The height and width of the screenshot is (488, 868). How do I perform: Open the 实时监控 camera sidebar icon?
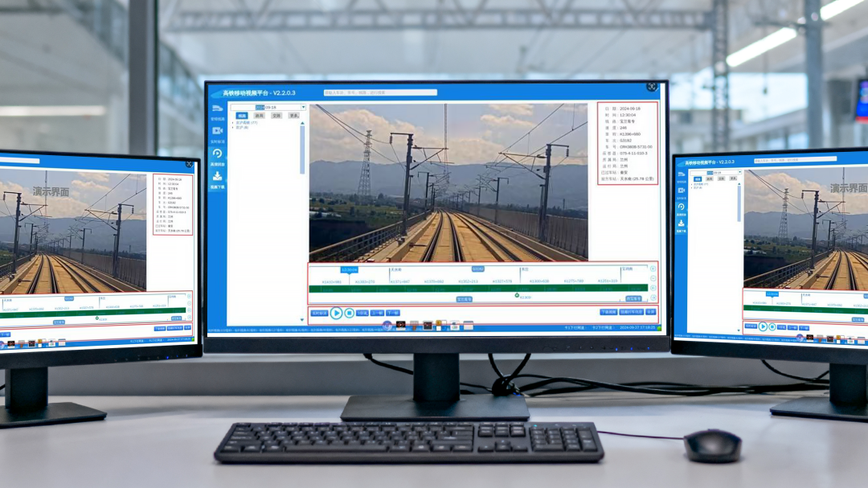pyautogui.click(x=217, y=130)
